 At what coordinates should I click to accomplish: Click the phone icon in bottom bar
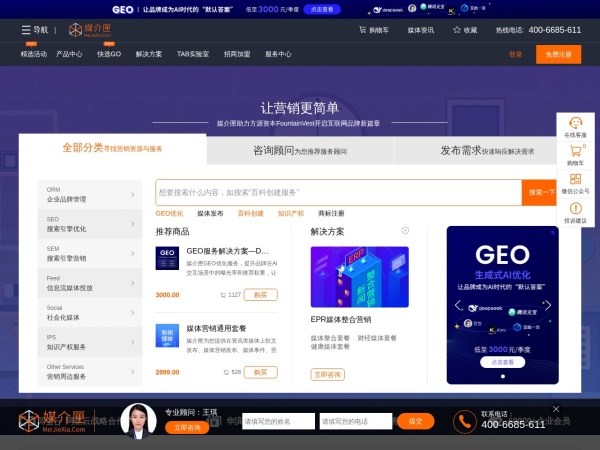[465, 422]
